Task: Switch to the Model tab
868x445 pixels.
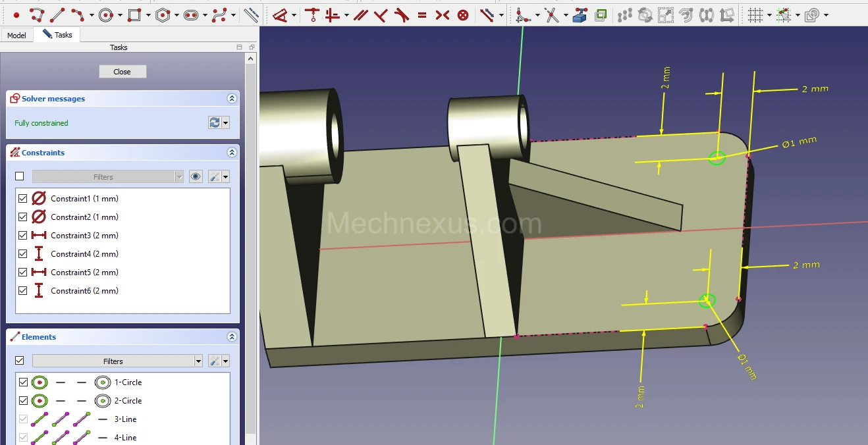Action: [x=16, y=35]
